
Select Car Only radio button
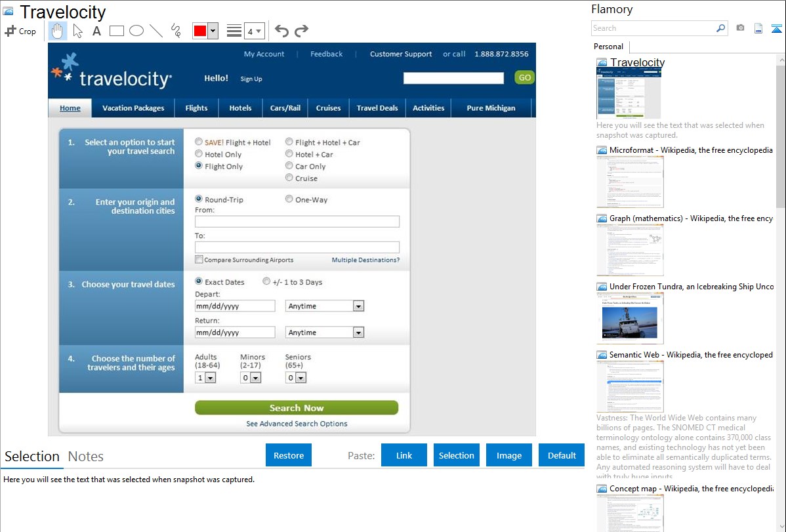pyautogui.click(x=289, y=166)
